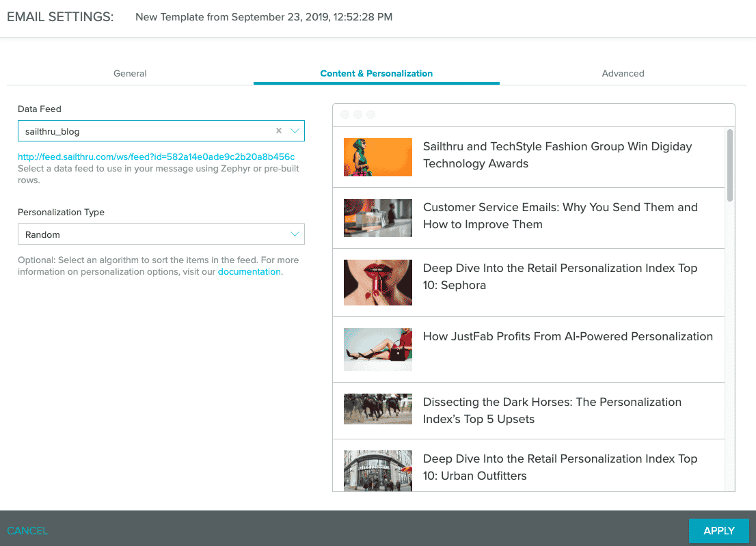Click the Urban Outfitters storefront thumbnail
Image resolution: width=756 pixels, height=546 pixels.
[x=377, y=470]
